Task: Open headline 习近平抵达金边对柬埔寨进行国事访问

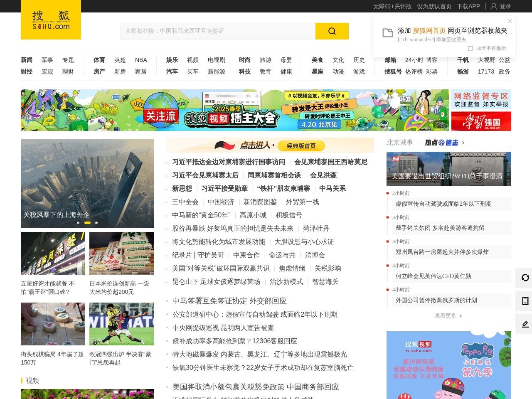Action: tap(229, 162)
